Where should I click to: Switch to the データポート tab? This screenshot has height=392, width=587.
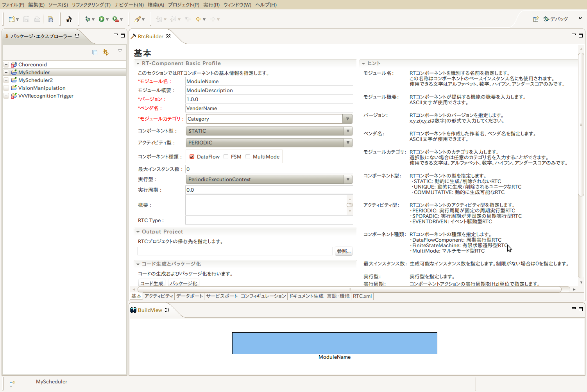pos(190,296)
